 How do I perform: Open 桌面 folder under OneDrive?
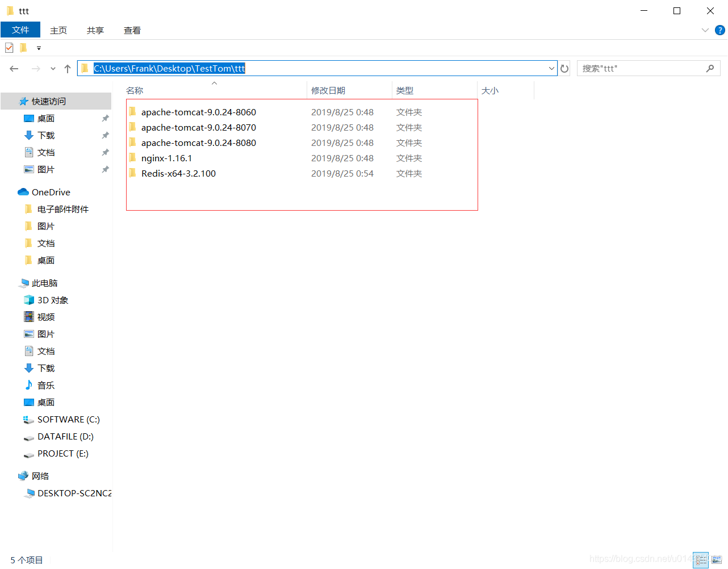pos(46,260)
